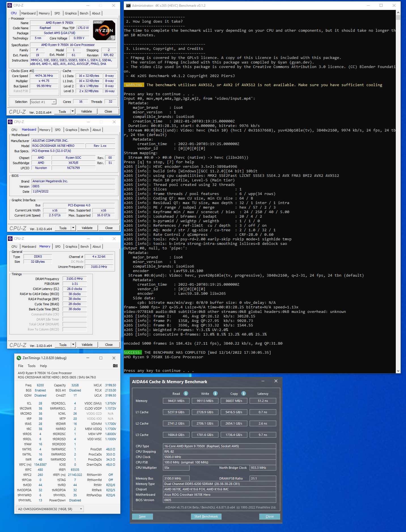Open Bench tab in top CPU-Z window
The width and height of the screenshot is (406, 532).
pos(84,13)
